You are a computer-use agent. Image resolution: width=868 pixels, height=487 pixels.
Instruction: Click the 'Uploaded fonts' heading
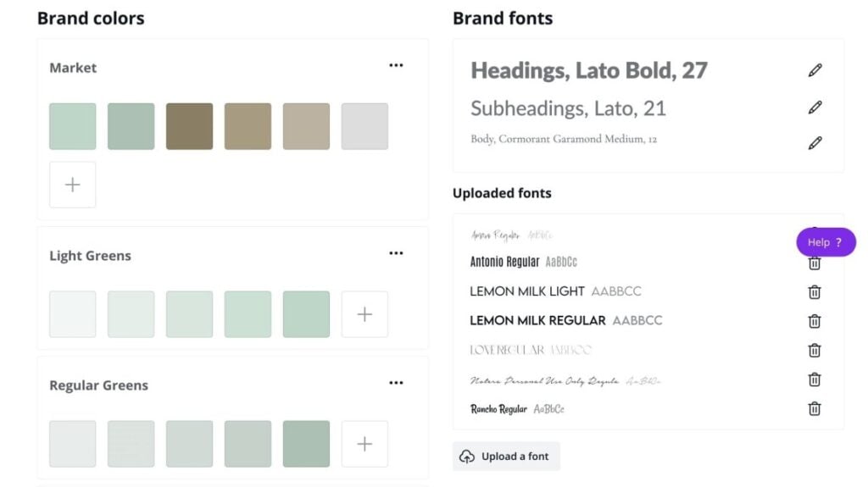click(x=502, y=193)
